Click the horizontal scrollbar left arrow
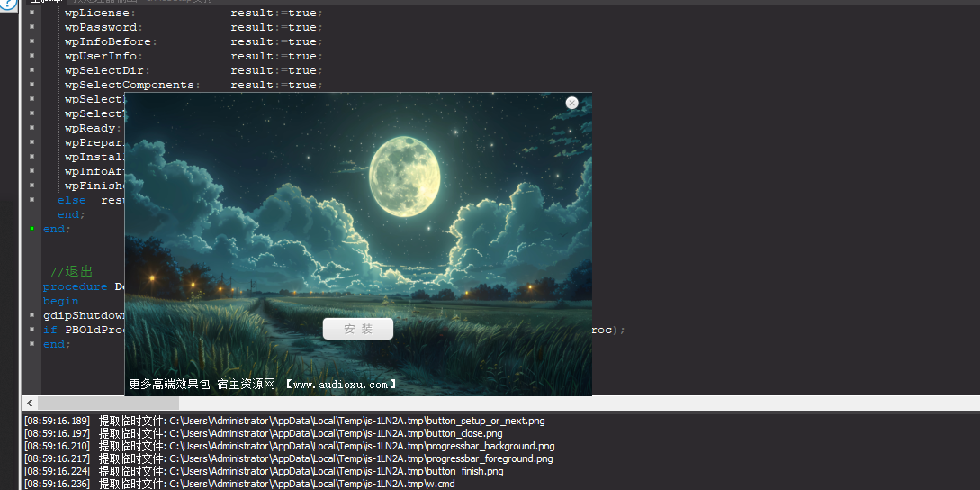 [30, 404]
